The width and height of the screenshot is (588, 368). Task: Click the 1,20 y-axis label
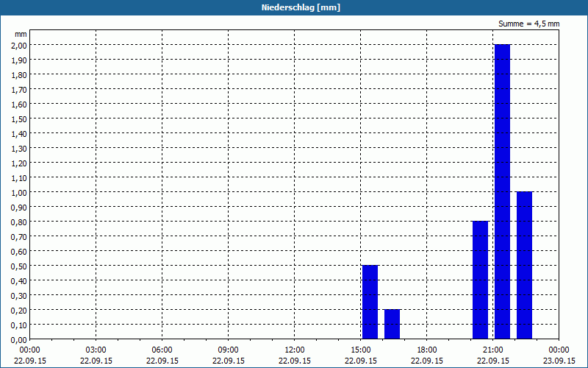point(19,163)
